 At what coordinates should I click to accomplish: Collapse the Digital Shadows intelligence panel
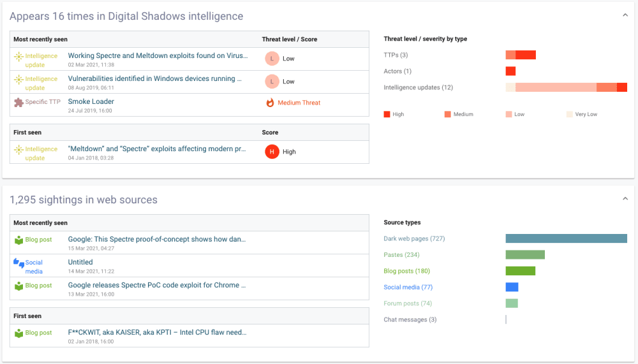tap(625, 15)
